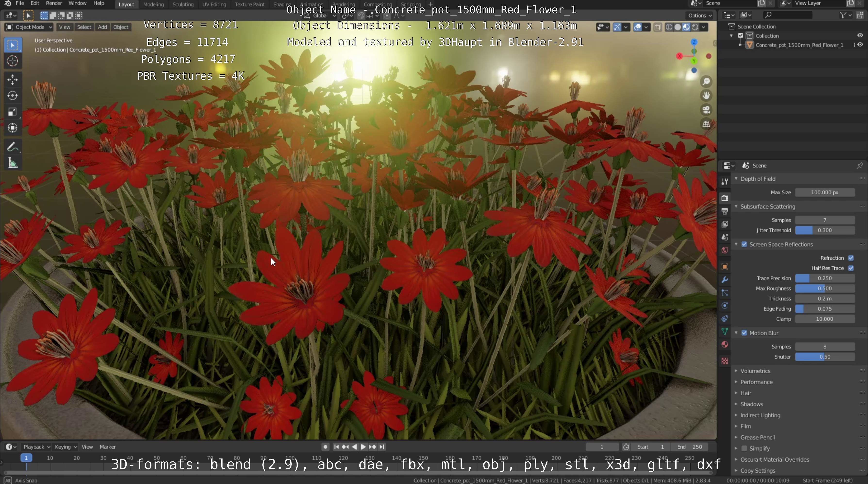Click the pan view hand icon
The height and width of the screenshot is (484, 868).
706,96
